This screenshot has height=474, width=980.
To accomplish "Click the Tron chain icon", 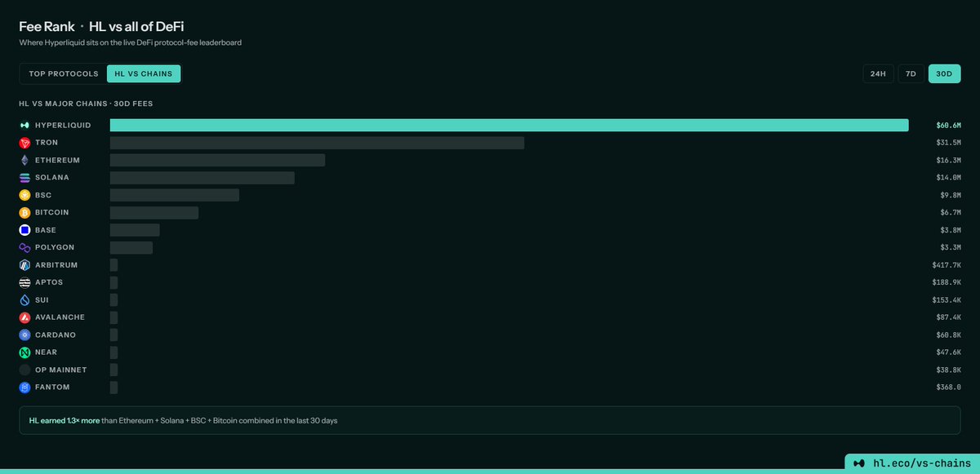I will click(24, 143).
